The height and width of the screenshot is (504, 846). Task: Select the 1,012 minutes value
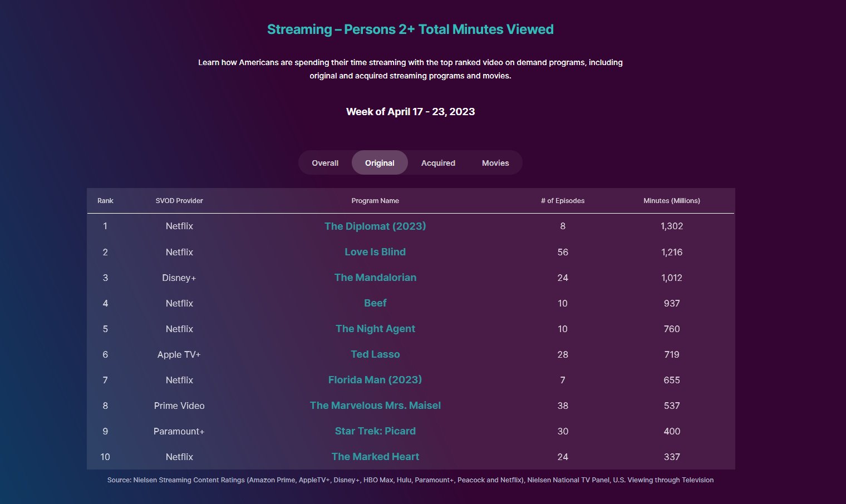point(672,278)
